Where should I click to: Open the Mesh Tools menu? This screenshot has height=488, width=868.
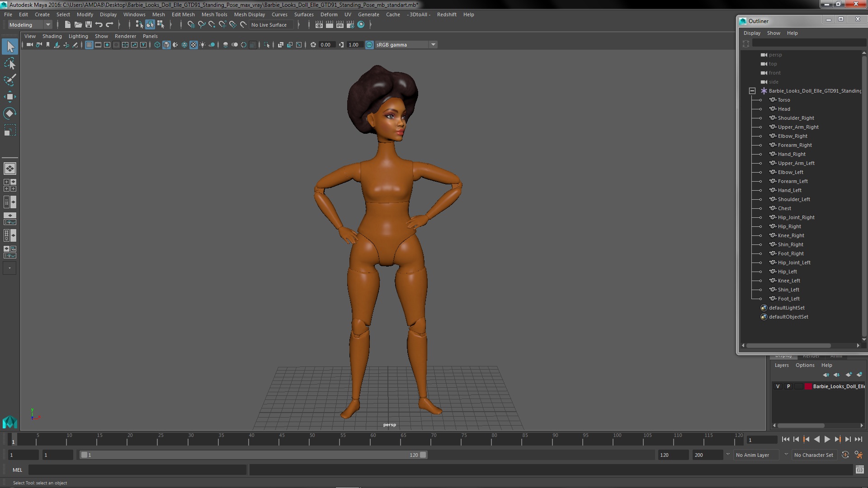(x=214, y=14)
